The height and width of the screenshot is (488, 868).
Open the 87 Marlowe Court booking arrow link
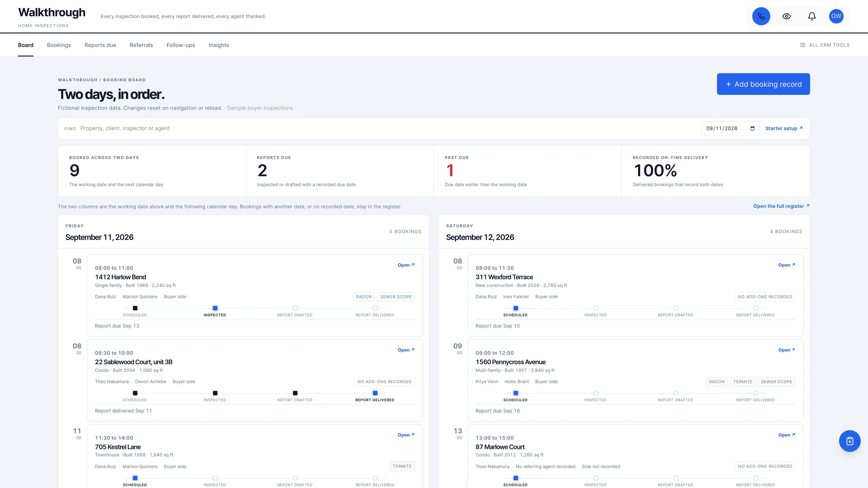click(787, 435)
